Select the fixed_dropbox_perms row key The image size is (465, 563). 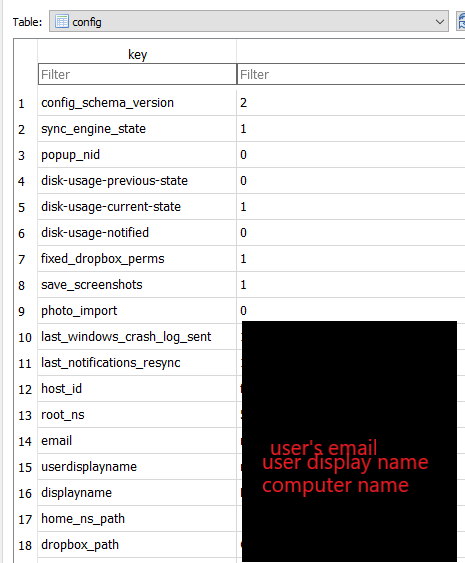(x=137, y=259)
